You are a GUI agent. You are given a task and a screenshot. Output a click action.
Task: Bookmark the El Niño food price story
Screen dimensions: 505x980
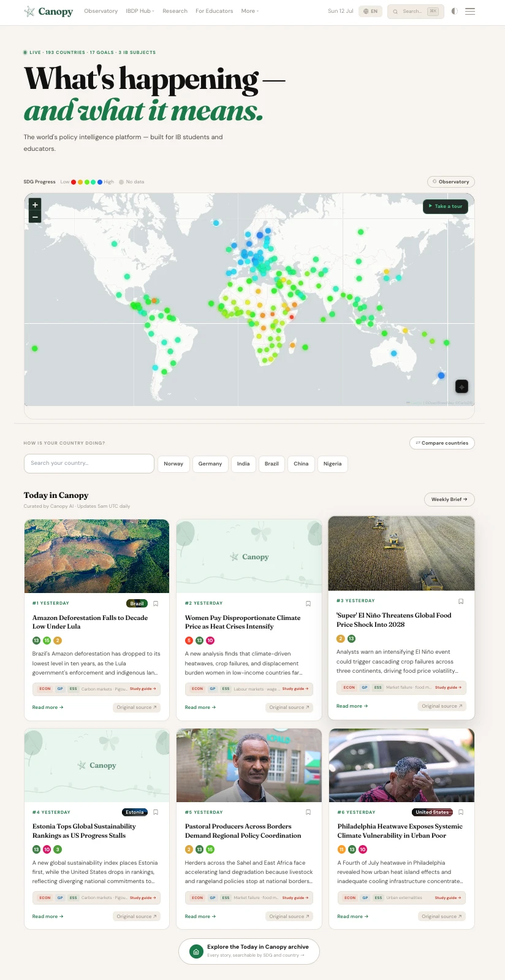click(x=461, y=601)
